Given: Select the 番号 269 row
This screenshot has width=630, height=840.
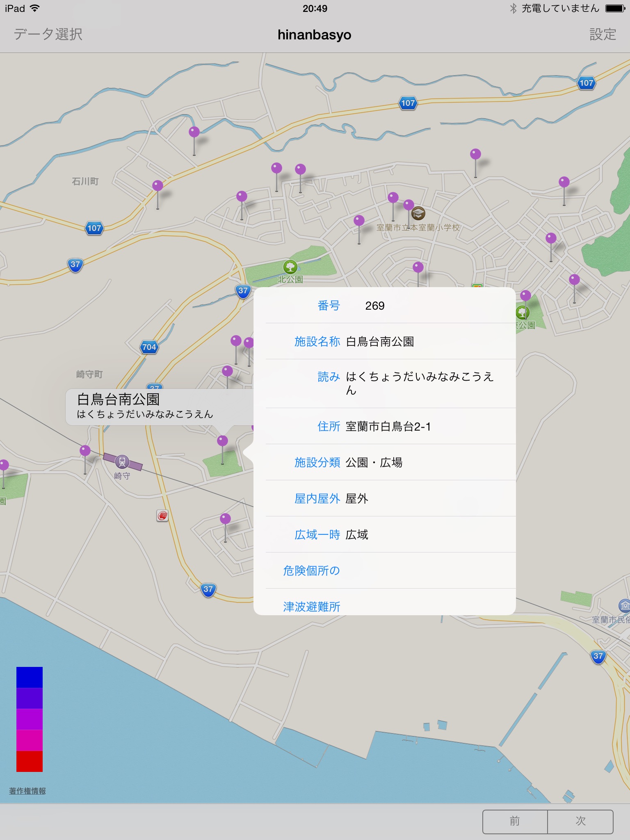Looking at the screenshot, I should (385, 306).
